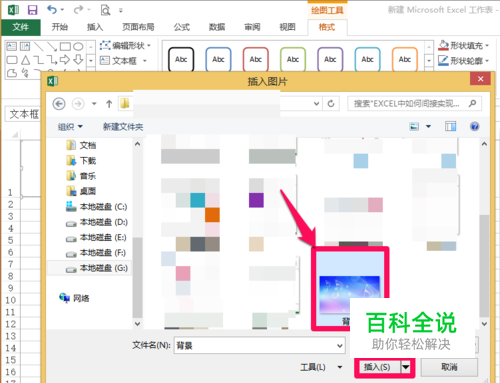Screen dimensions: 500x383
Task: Select the rectangle shape tool
Action: click(x=65, y=46)
